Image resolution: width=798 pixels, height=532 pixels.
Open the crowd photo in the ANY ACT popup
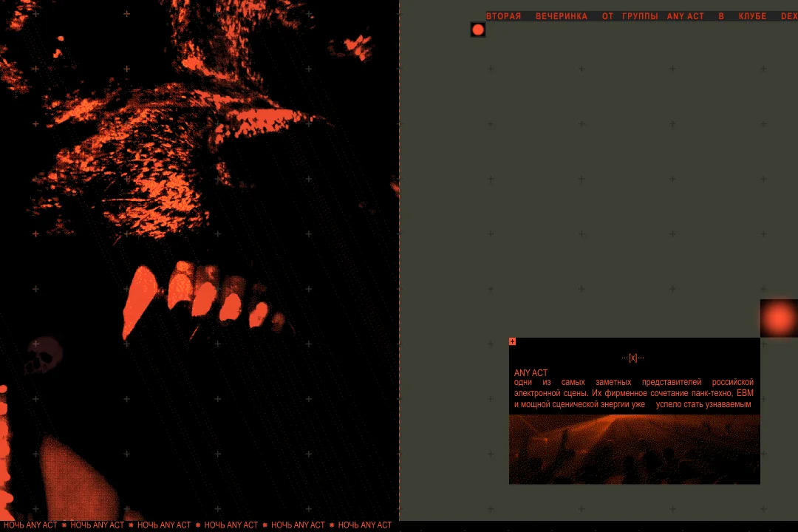tap(634, 449)
